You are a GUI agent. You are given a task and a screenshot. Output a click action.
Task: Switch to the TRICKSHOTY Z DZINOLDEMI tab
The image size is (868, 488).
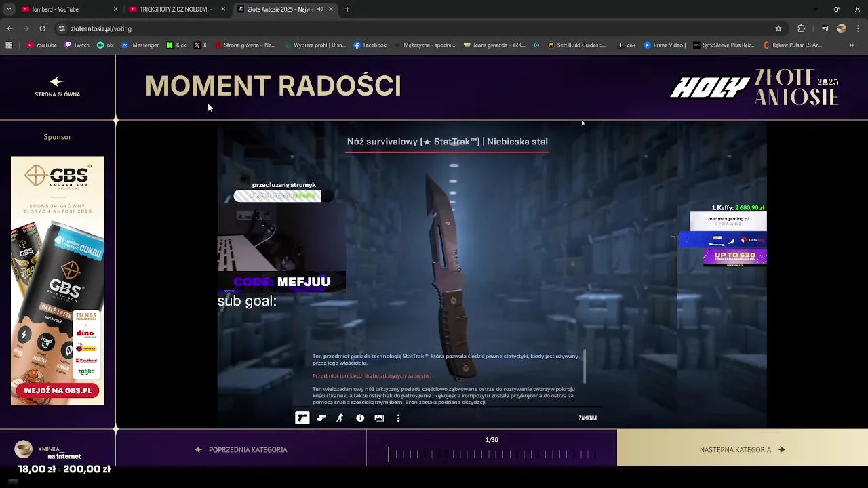(x=176, y=9)
